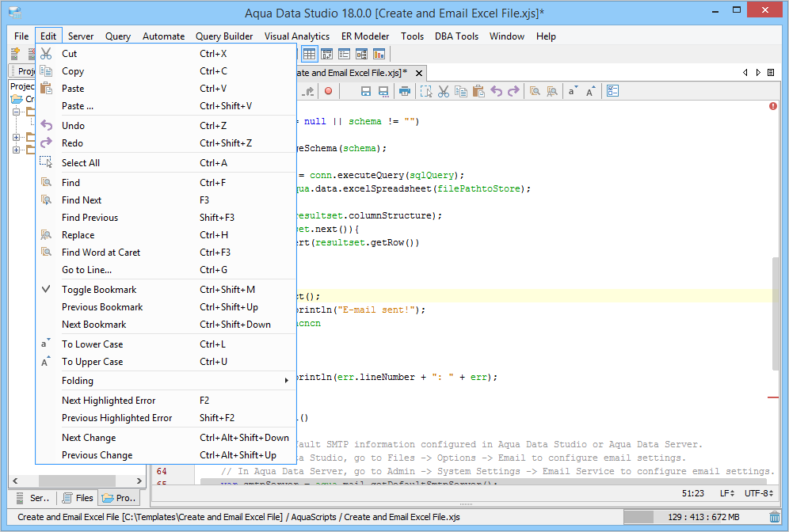Choose Find Word at Caret from Edit menu

101,253
